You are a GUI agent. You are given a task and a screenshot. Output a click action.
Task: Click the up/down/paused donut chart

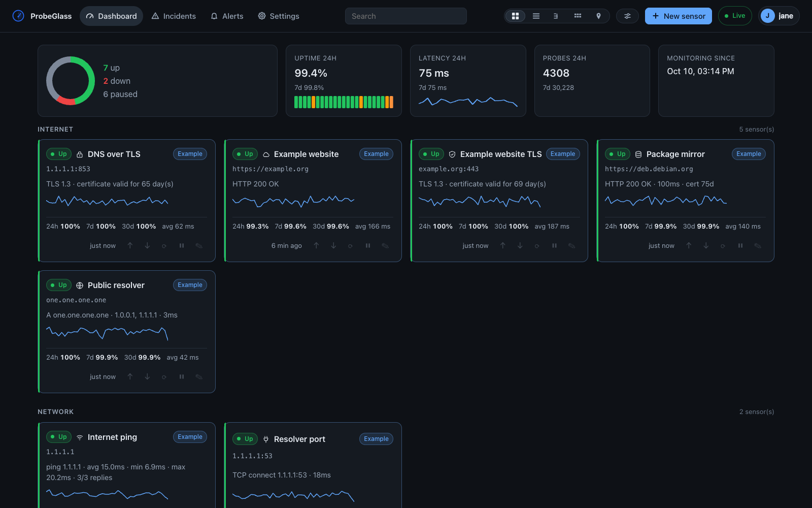71,81
